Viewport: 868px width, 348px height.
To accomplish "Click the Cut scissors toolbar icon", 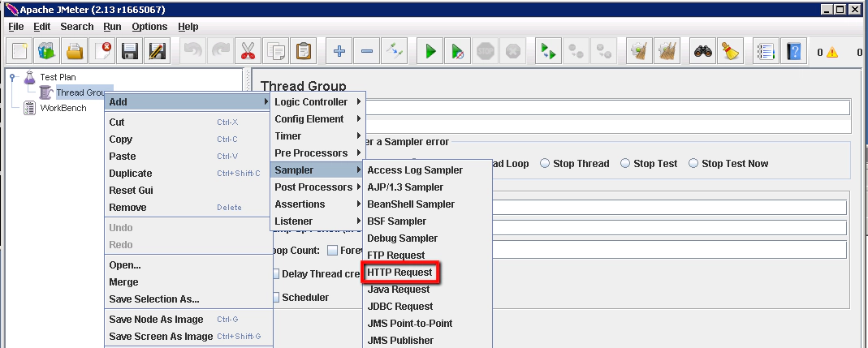I will (248, 51).
